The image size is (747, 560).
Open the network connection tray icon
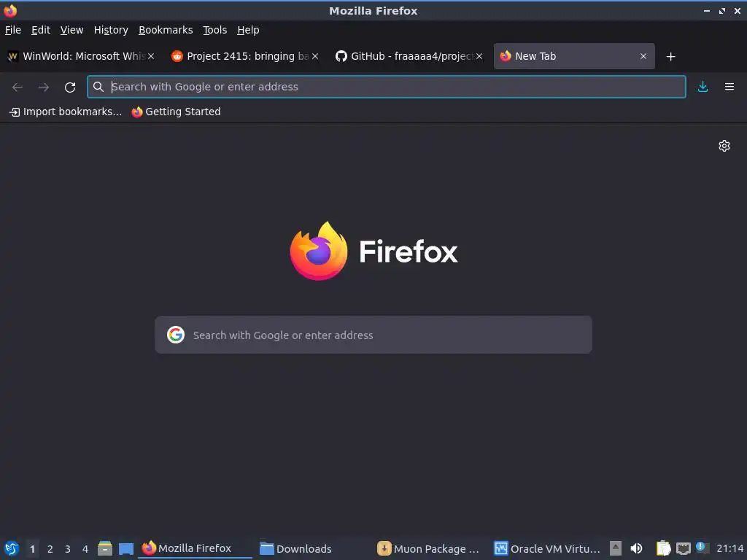coord(683,549)
